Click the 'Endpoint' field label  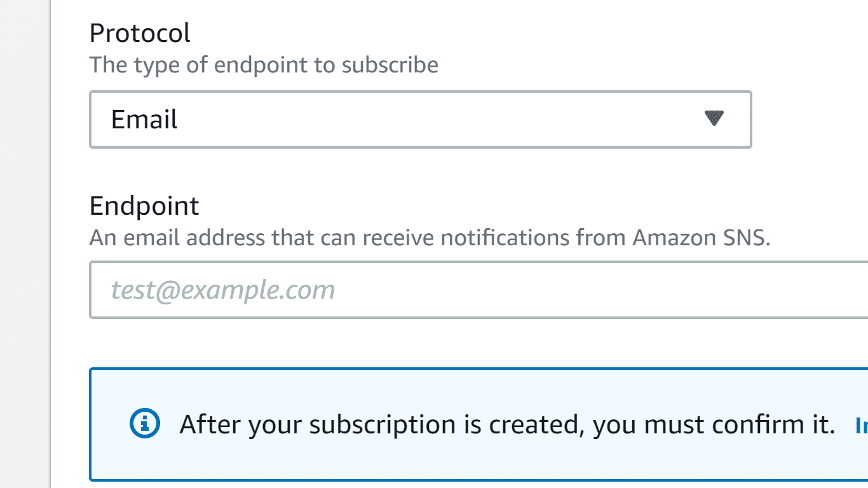[144, 206]
